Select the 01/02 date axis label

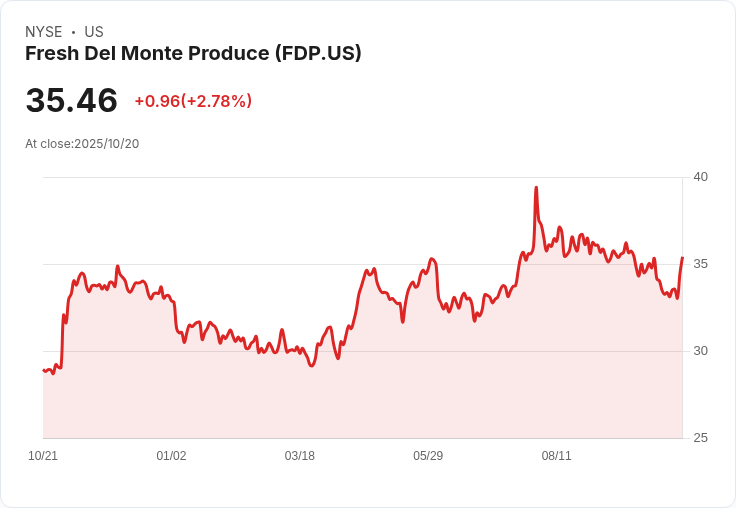click(171, 456)
